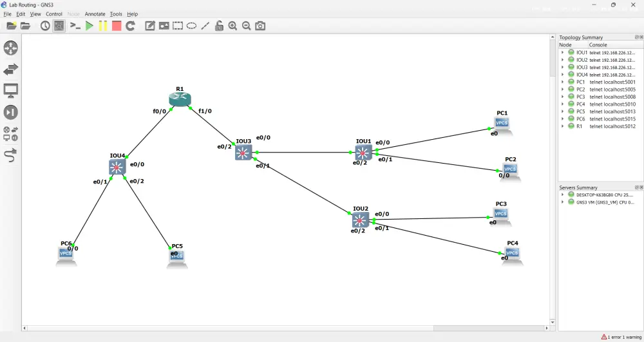Open console to all devices icon
644x342 pixels.
pyautogui.click(x=75, y=26)
